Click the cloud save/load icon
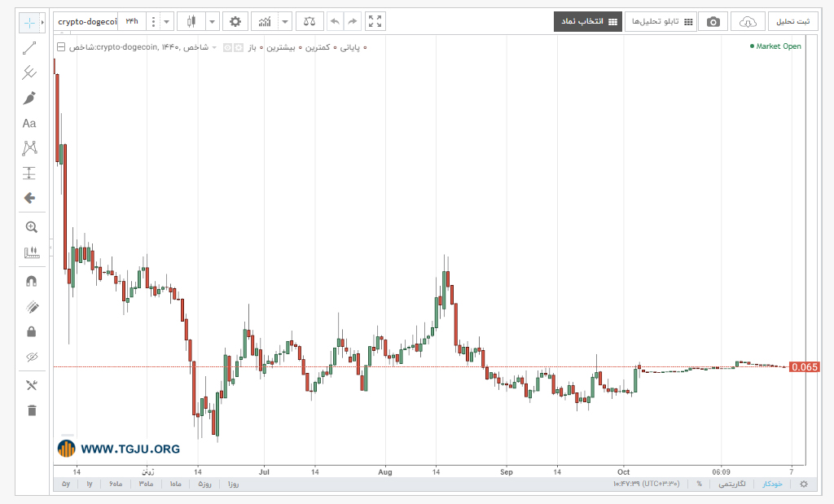Image resolution: width=834 pixels, height=504 pixels. 748,22
